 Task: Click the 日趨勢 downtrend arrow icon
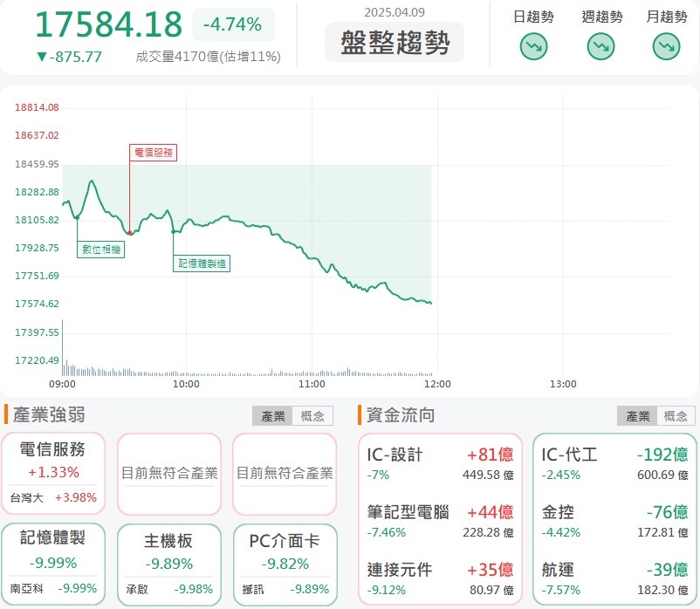coord(533,46)
